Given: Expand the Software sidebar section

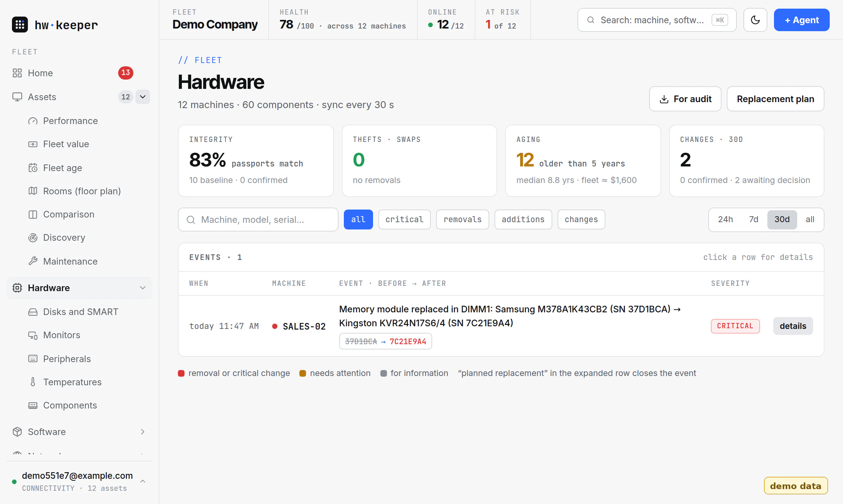Looking at the screenshot, I should pyautogui.click(x=143, y=432).
